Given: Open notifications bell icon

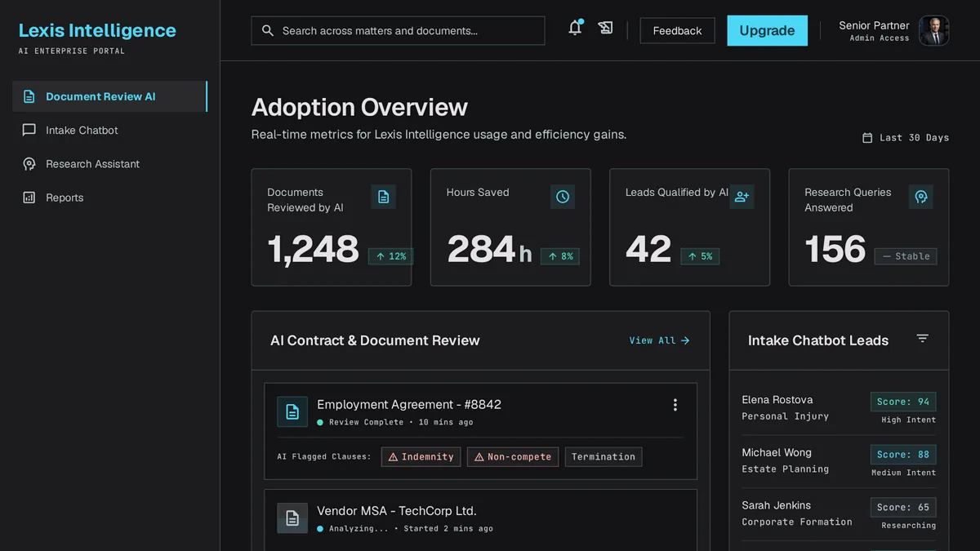Looking at the screenshot, I should [575, 29].
